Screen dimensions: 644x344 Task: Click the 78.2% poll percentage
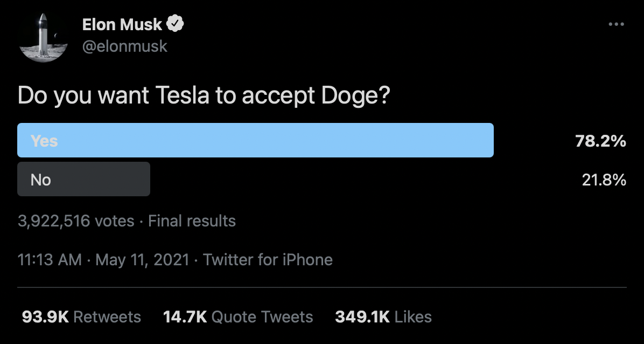click(600, 141)
